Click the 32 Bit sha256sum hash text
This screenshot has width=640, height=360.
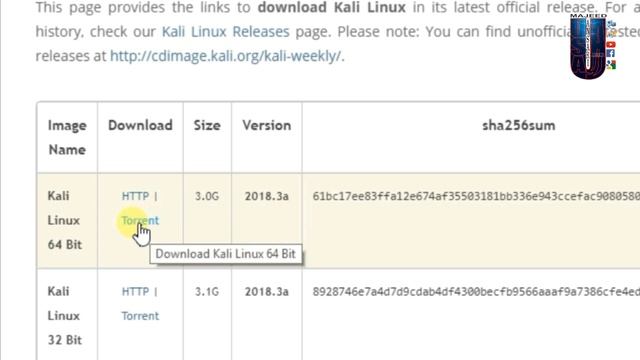pyautogui.click(x=476, y=292)
